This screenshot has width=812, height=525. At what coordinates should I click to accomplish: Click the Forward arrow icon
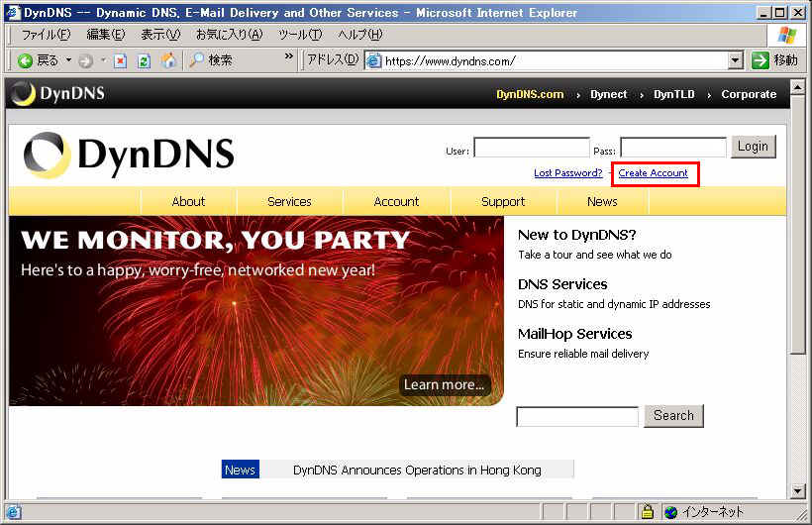tap(85, 61)
